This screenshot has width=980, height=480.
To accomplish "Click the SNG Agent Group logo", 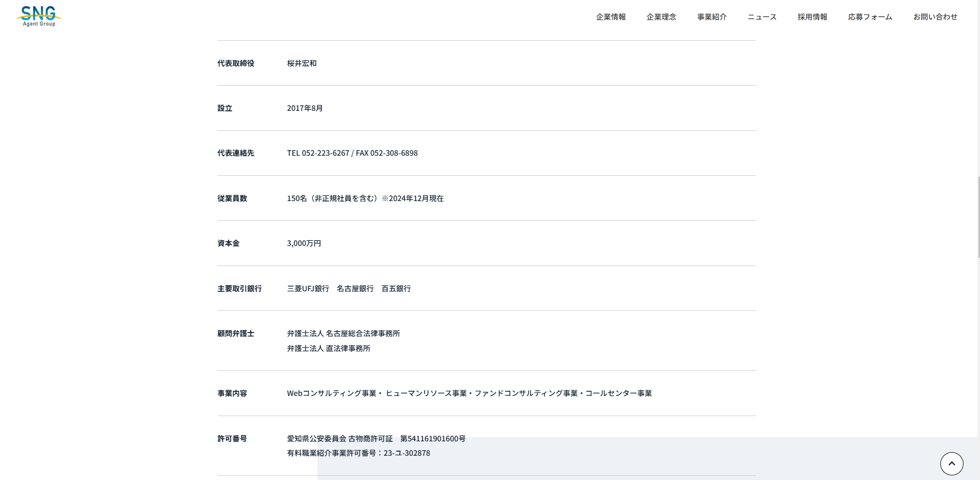I will (39, 16).
